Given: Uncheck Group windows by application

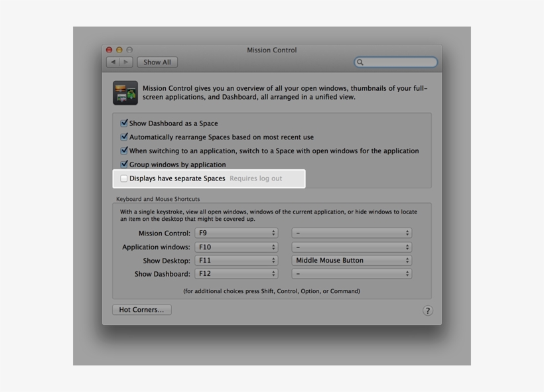Looking at the screenshot, I should click(124, 164).
